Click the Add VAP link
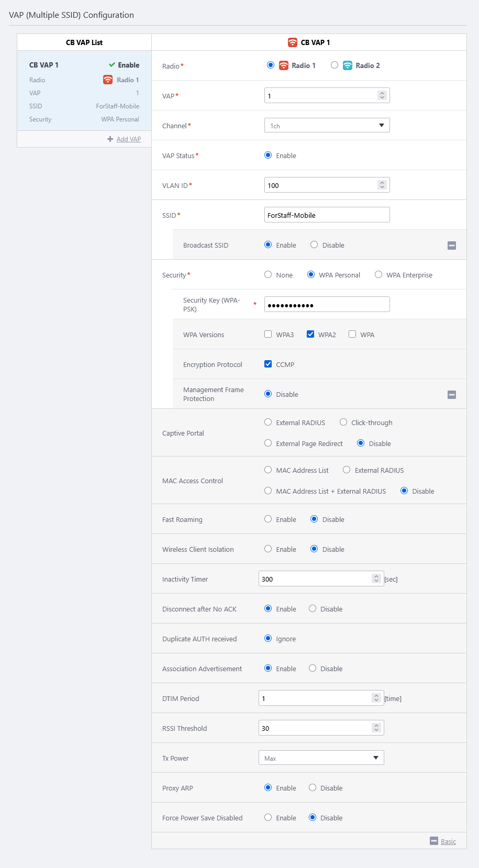Screen dimensions: 479x868 click(x=128, y=139)
